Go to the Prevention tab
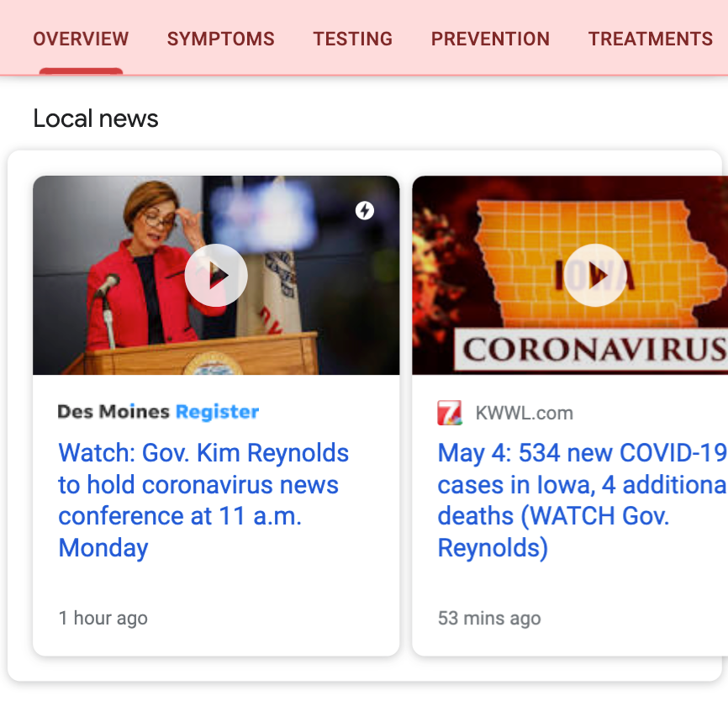The height and width of the screenshot is (701, 728). click(490, 39)
